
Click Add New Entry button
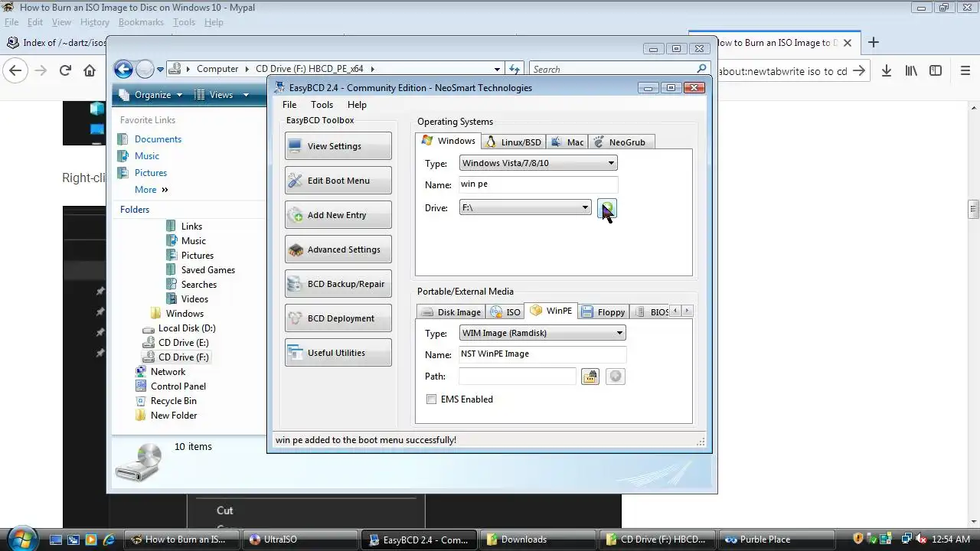[x=338, y=215]
